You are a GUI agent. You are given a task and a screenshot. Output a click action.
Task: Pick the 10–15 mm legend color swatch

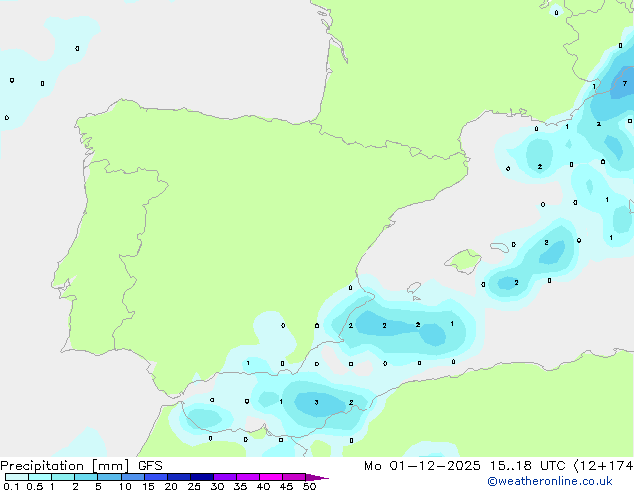[133, 477]
